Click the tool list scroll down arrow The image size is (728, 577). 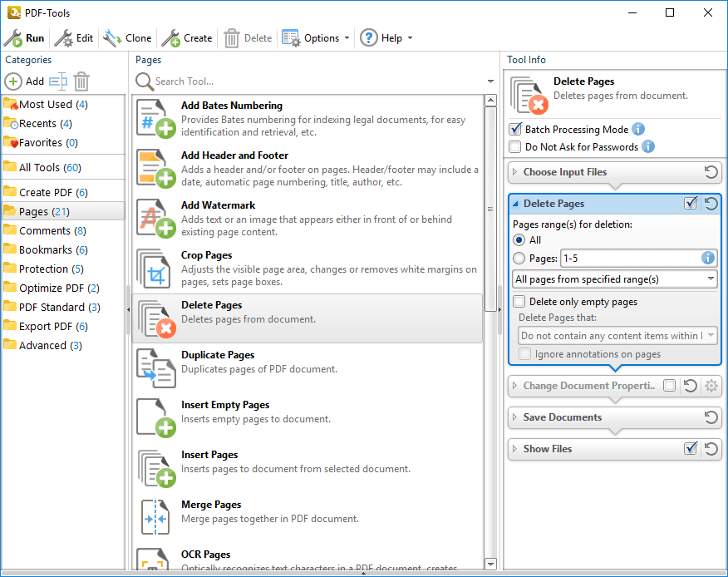coord(491,564)
